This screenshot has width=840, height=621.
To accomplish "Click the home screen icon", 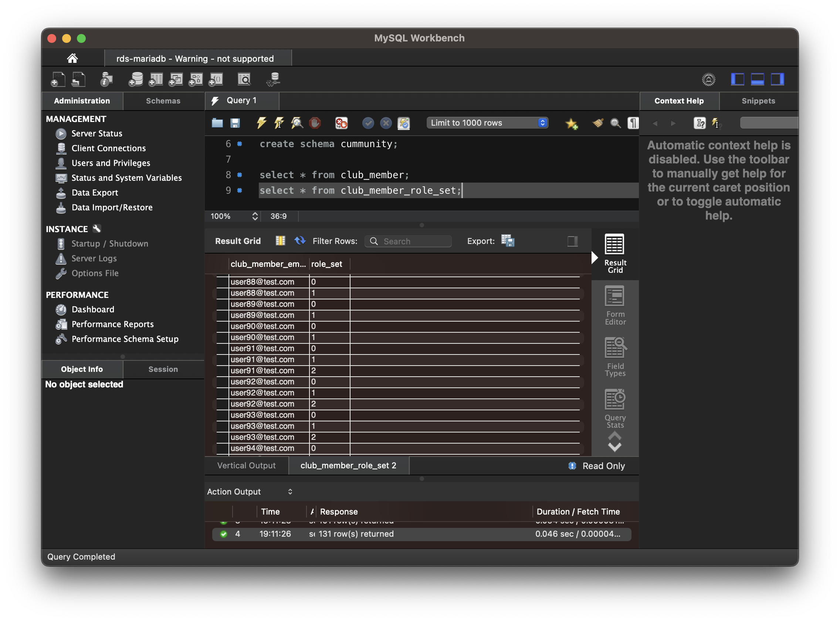I will tap(72, 58).
